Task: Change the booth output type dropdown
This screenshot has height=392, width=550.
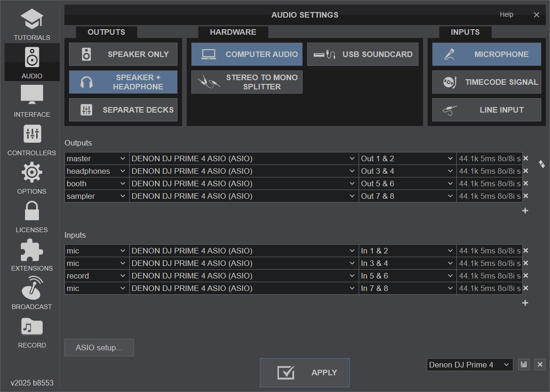Action: tap(97, 184)
